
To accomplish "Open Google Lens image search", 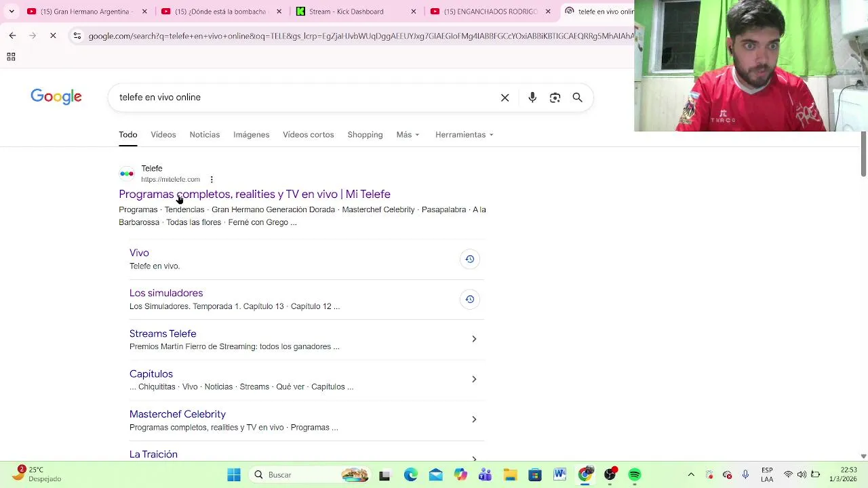I will (x=555, y=98).
